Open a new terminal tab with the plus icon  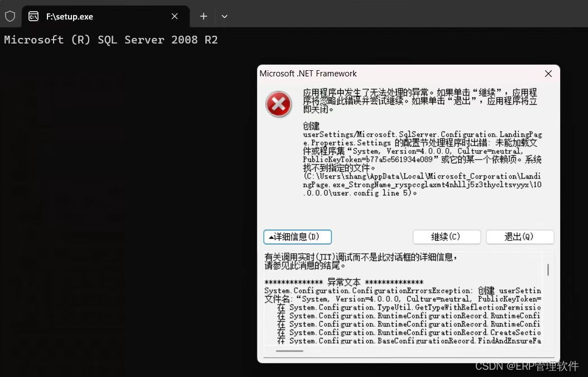click(x=203, y=16)
